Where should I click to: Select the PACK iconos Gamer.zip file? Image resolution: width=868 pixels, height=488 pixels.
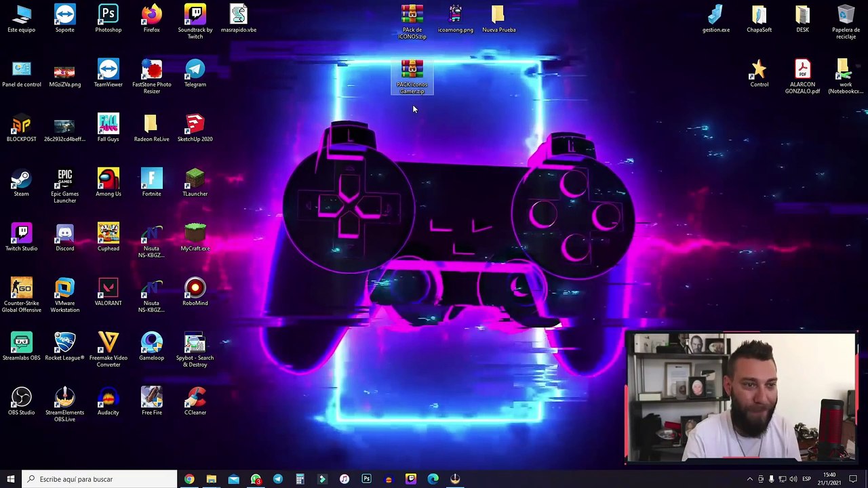[412, 77]
